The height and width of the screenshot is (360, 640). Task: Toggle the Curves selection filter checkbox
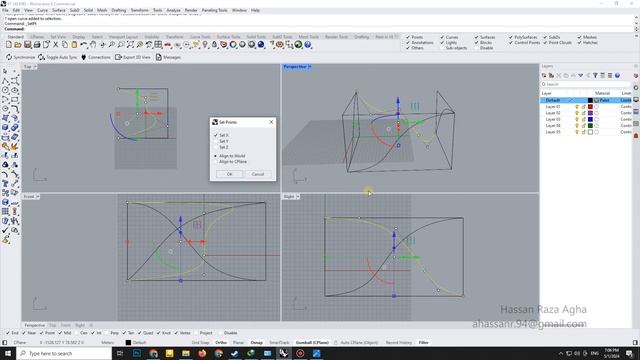442,37
